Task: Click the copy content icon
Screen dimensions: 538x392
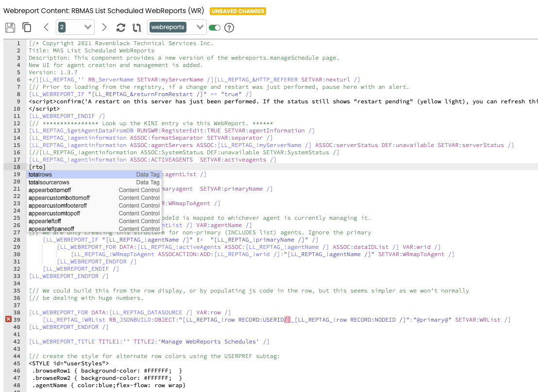Action: click(x=27, y=28)
